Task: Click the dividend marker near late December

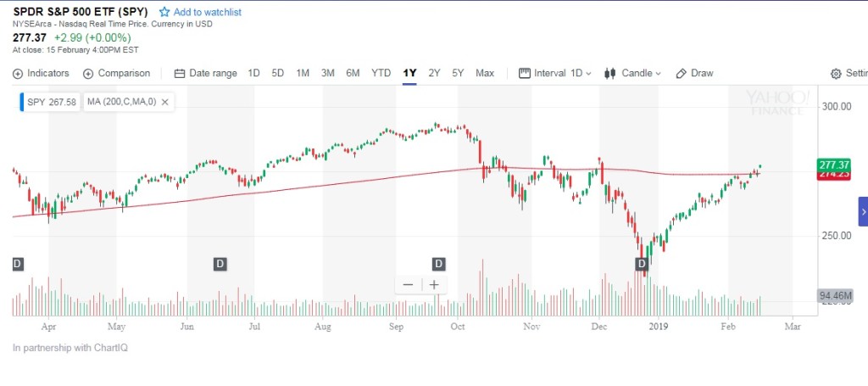Action: (642, 264)
